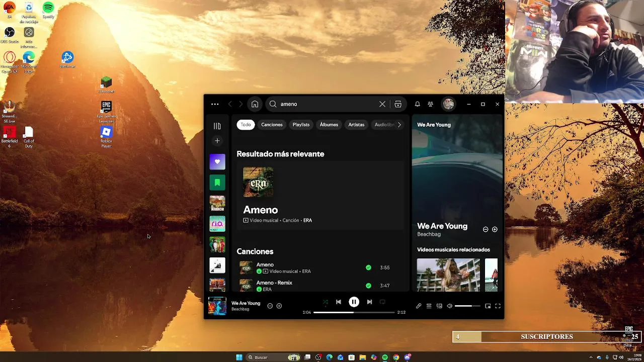Click minus icon in now playing bar
Screen dimensions: 644x362
(270, 306)
